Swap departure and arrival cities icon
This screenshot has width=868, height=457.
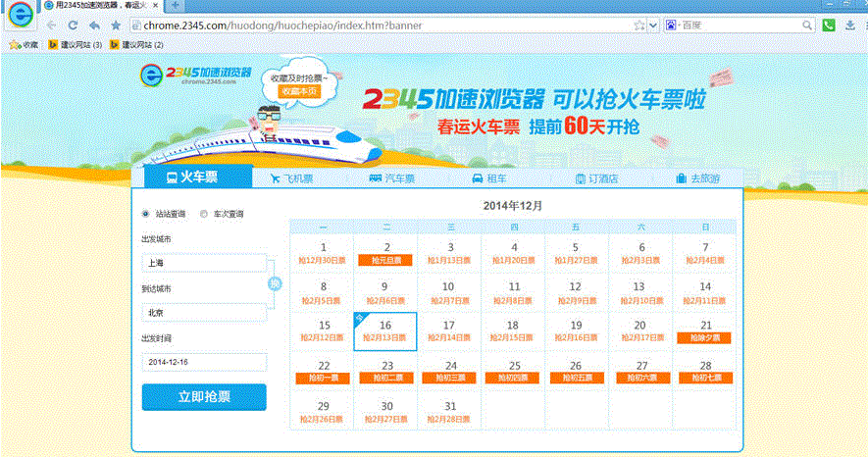[275, 284]
